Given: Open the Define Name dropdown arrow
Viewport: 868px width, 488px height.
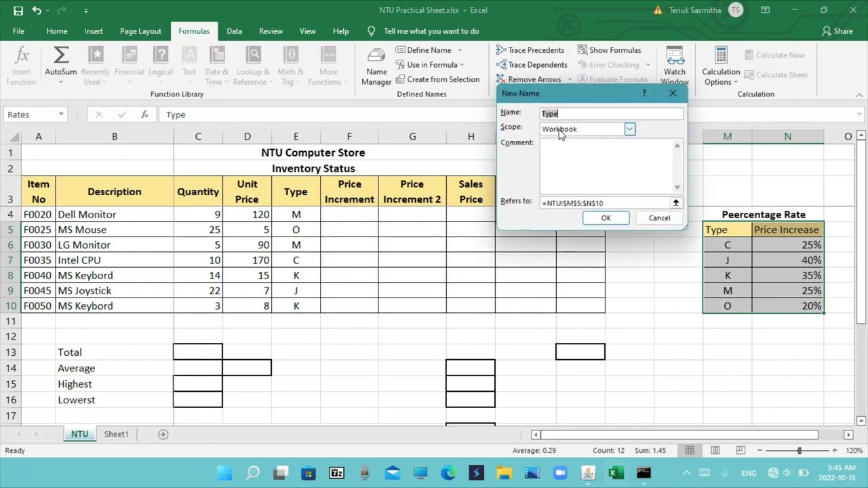Looking at the screenshot, I should [x=459, y=50].
